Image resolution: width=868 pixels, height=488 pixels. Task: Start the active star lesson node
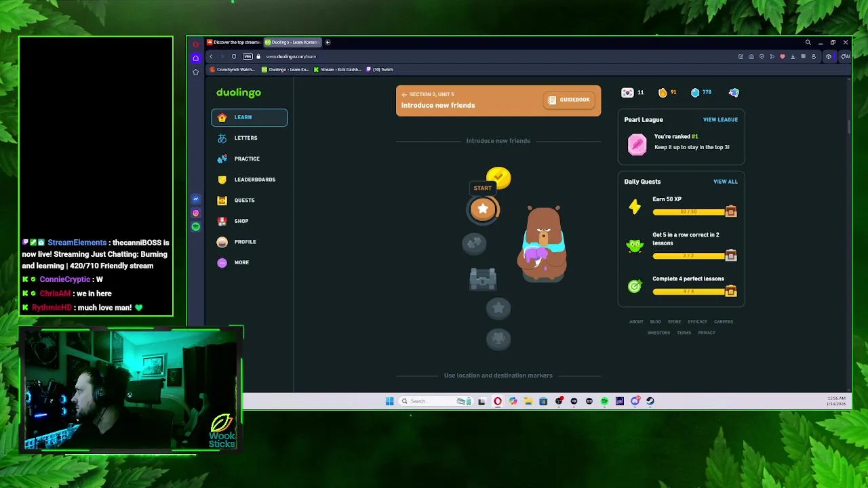[483, 209]
